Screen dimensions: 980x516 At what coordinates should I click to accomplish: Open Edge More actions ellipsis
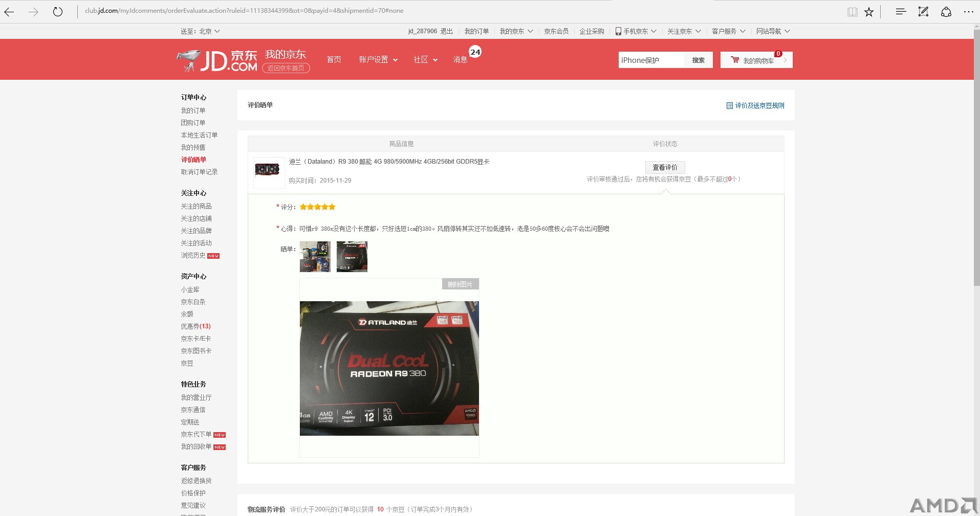969,11
